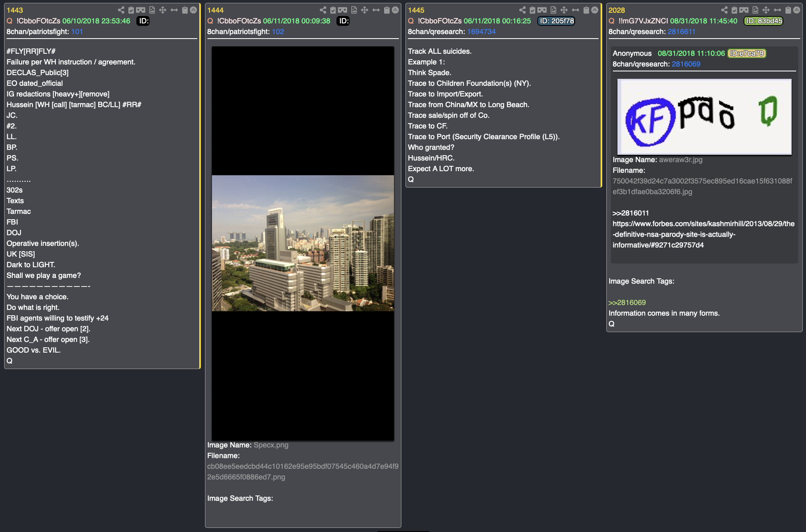Click the four-way move icon on post 1445
The width and height of the screenshot is (806, 532).
click(x=564, y=10)
